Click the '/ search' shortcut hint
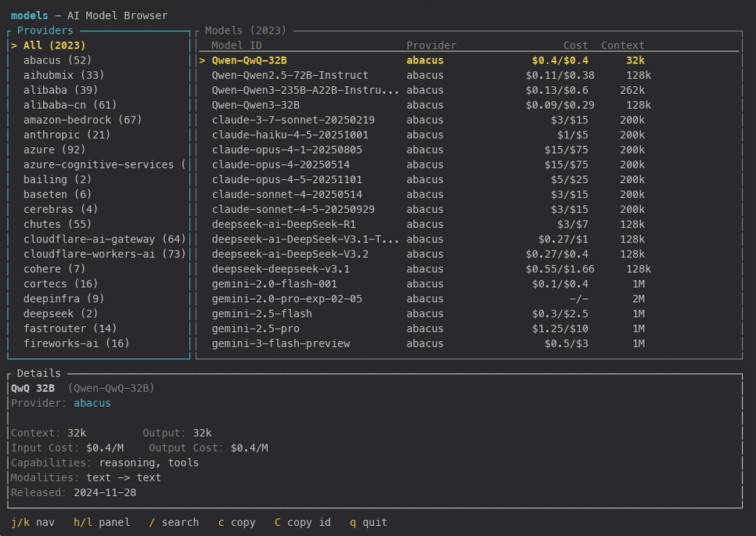Screen dimensions: 756x536 [x=174, y=522]
